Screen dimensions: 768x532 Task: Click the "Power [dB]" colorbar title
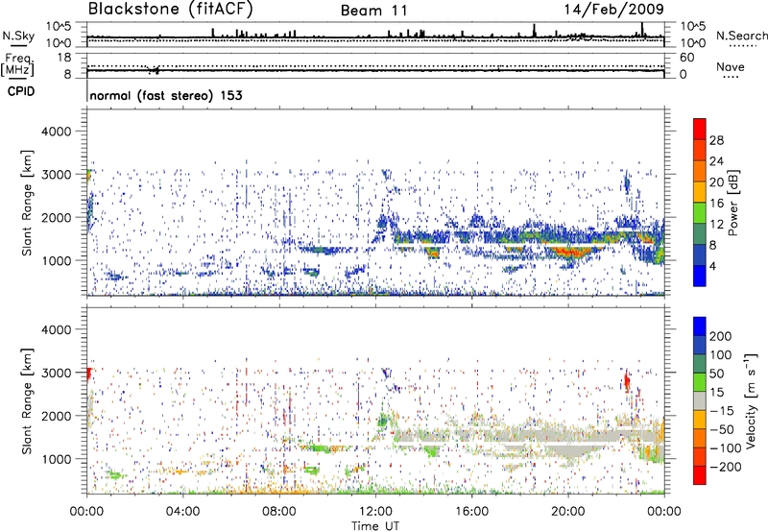pos(732,204)
